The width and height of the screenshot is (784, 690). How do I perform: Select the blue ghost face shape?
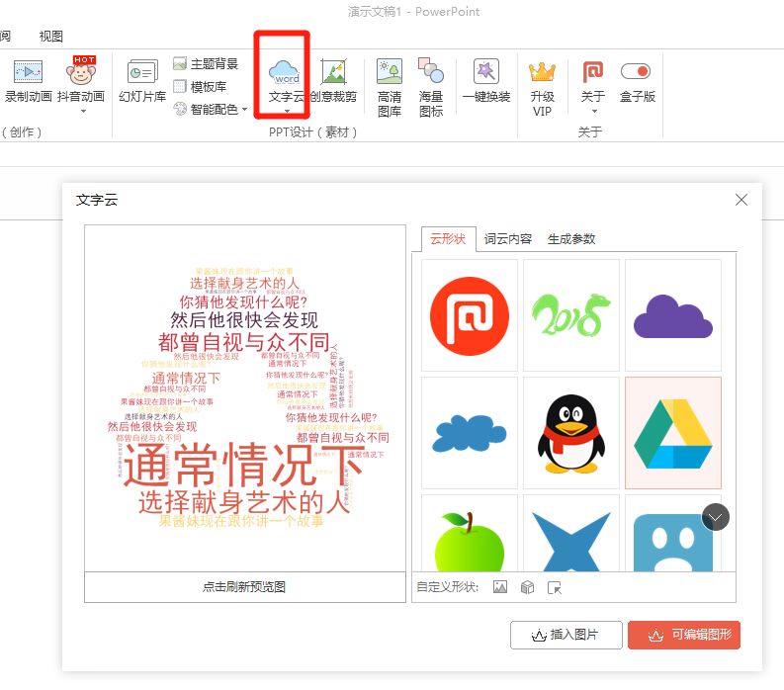(x=673, y=534)
